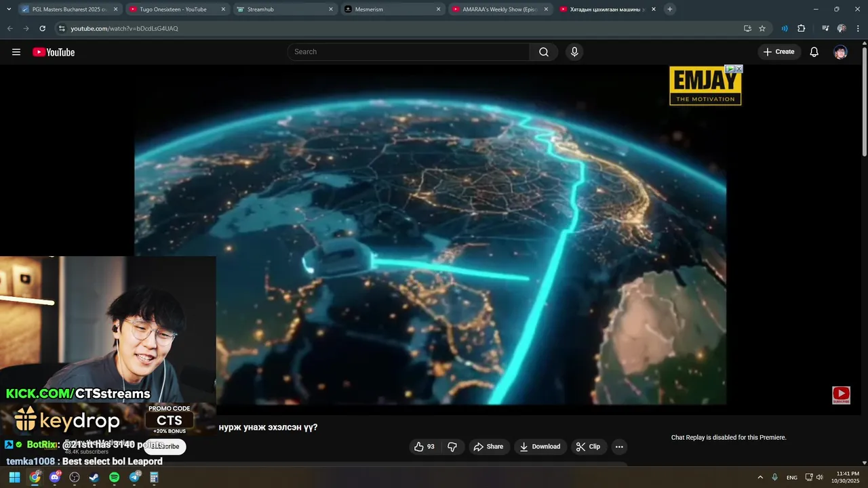Expand the tab search dropdown arrow
The height and width of the screenshot is (488, 868).
pyautogui.click(x=8, y=9)
